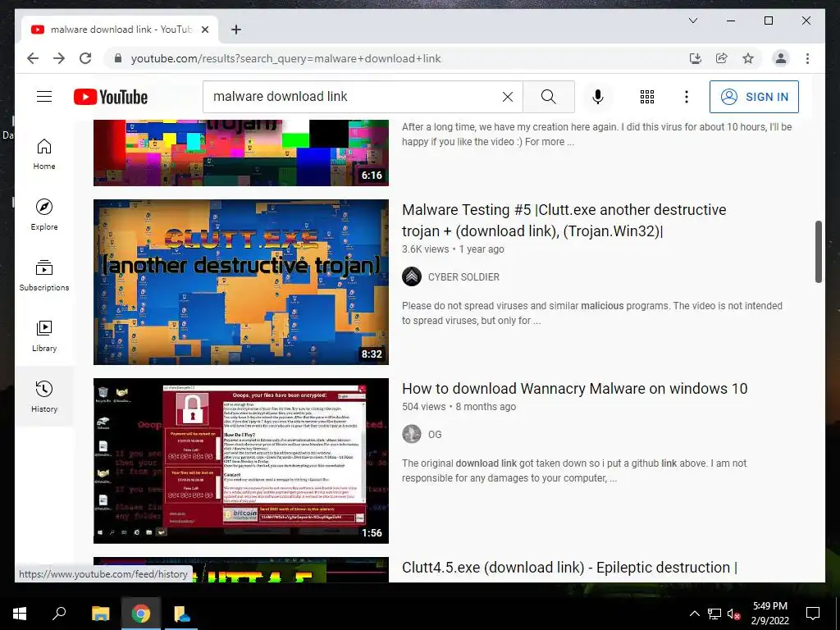The height and width of the screenshot is (630, 840).
Task: Click the page vertical scrollbar thumb
Action: (x=818, y=252)
